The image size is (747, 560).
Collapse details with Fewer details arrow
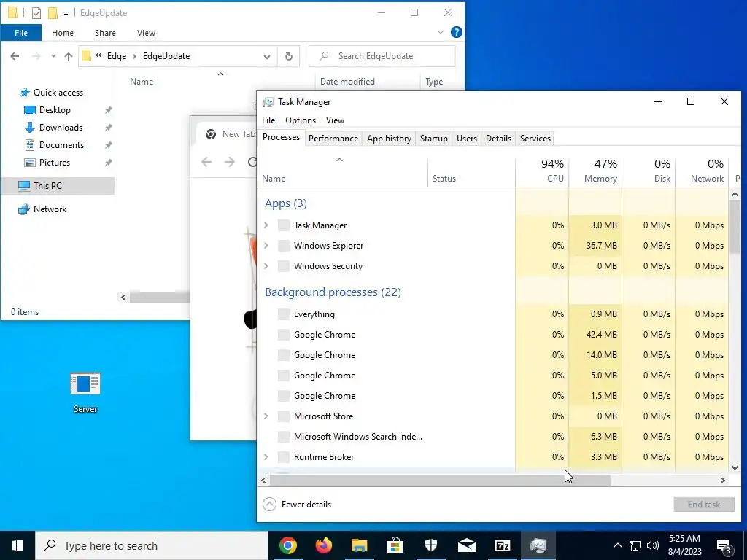tap(270, 505)
